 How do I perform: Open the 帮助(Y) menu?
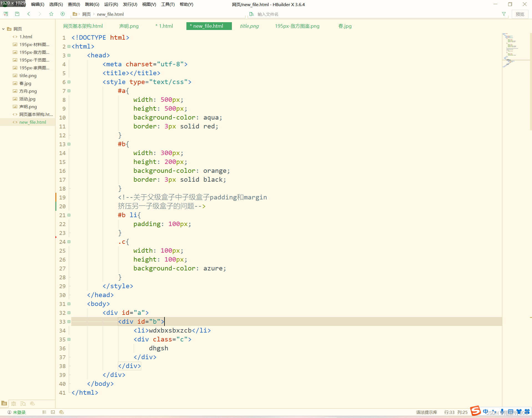pyautogui.click(x=186, y=4)
